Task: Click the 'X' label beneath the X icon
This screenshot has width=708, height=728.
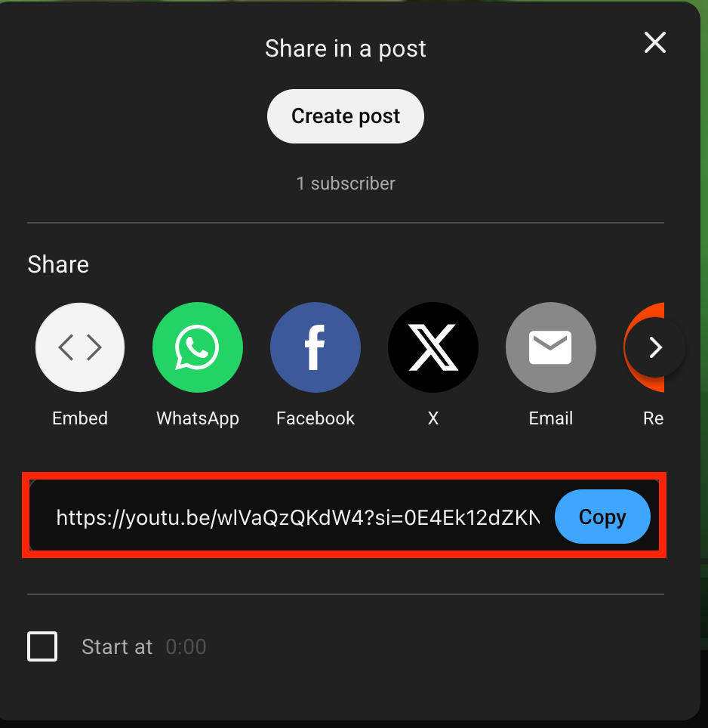Action: [x=432, y=418]
